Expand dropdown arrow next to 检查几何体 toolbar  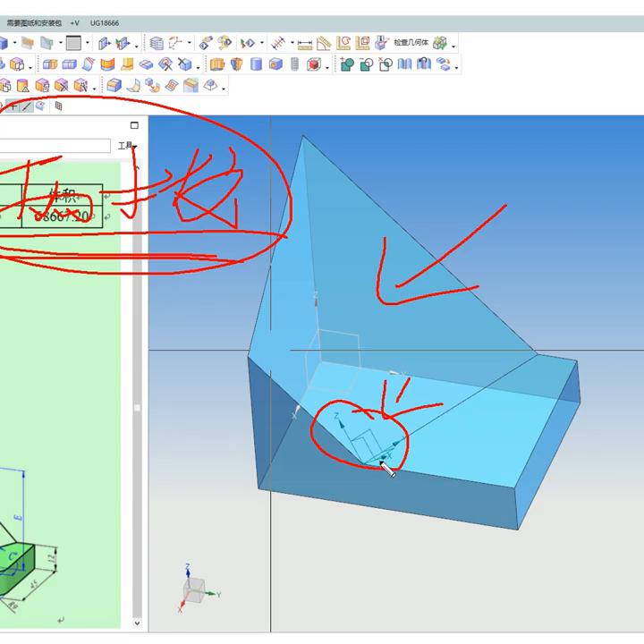point(453,46)
